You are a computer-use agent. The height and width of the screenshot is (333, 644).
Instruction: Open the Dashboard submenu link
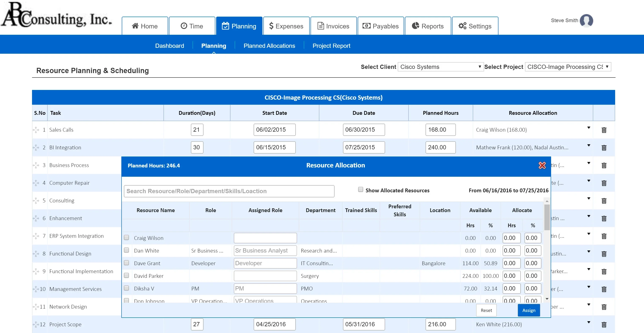[170, 46]
